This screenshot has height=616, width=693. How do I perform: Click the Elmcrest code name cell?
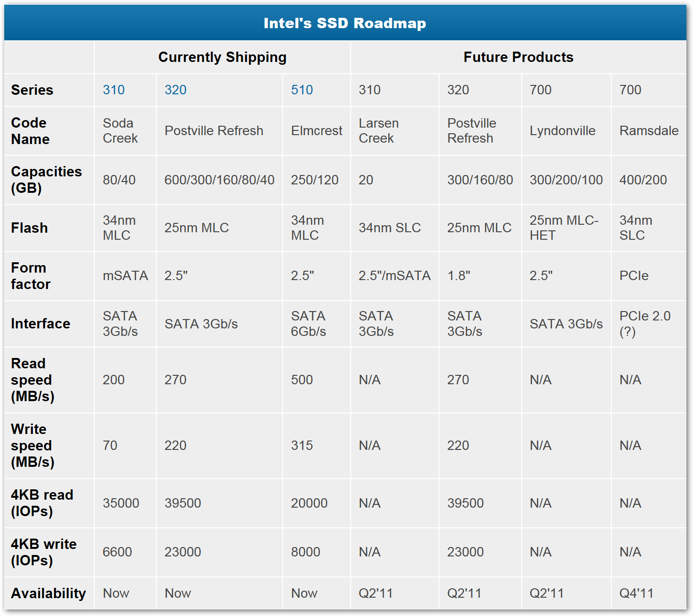317,131
